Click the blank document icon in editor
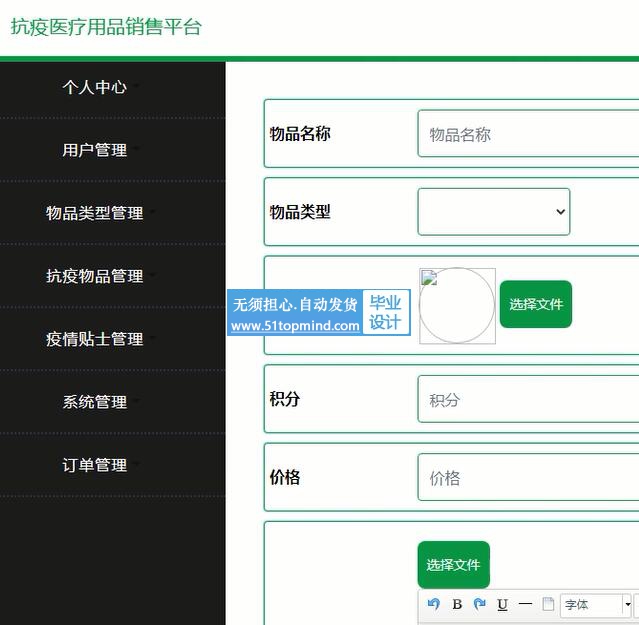 [548, 604]
